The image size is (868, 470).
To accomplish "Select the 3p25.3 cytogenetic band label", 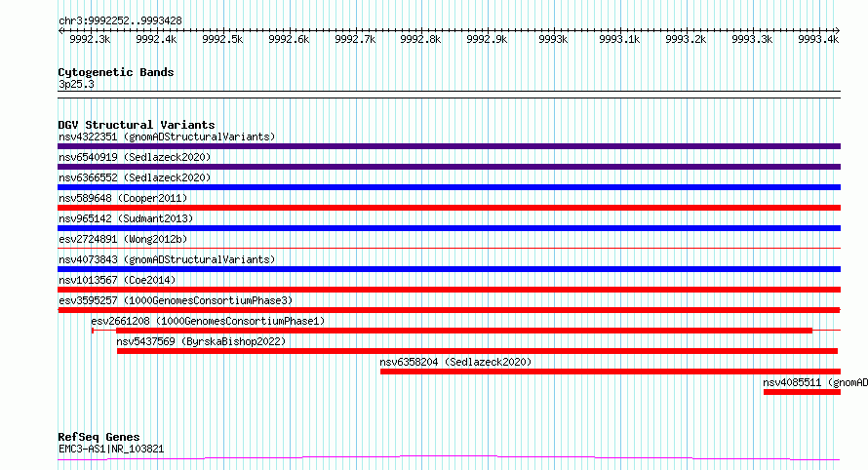I will click(x=76, y=84).
